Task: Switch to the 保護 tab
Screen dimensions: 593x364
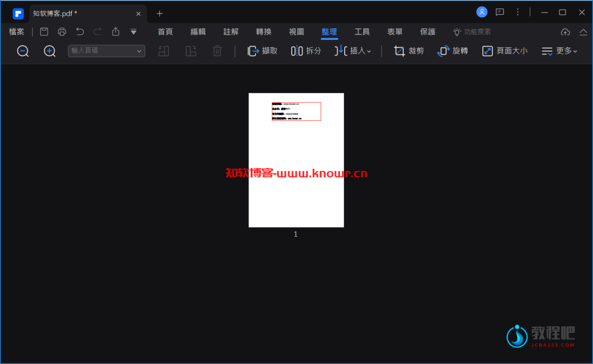Action: click(x=428, y=31)
